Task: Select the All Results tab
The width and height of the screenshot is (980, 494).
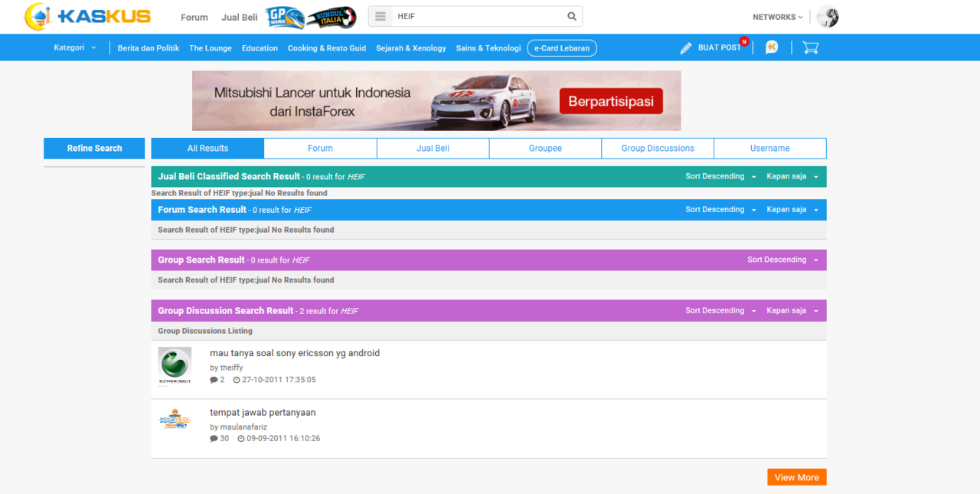Action: click(207, 149)
